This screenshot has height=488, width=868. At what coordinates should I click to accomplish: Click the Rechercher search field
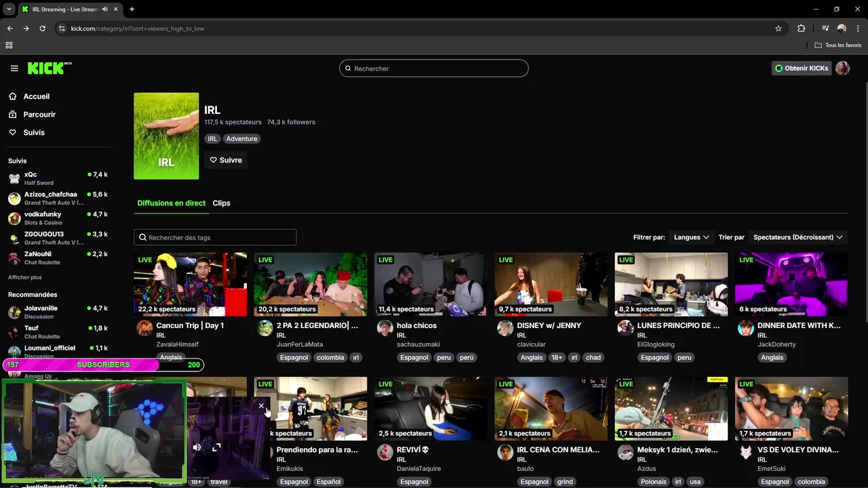434,68
